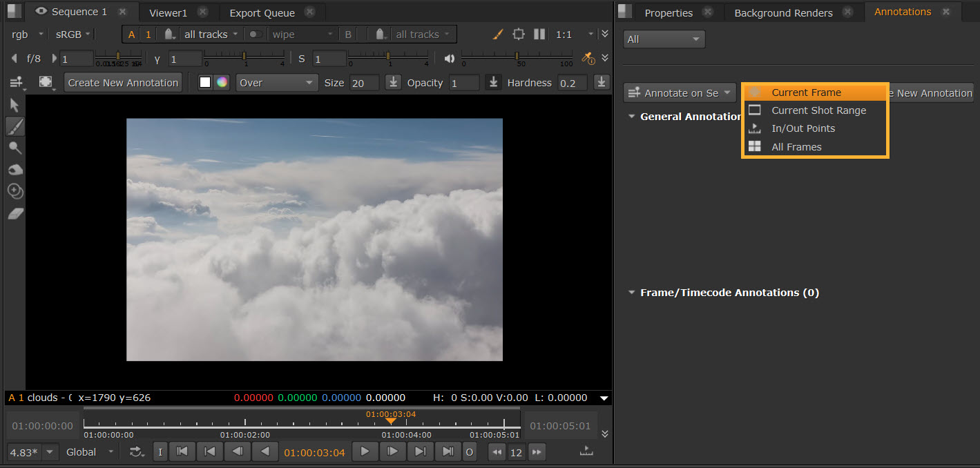This screenshot has height=468, width=980.
Task: Open the sRGB colorspace dropdown
Action: point(73,34)
